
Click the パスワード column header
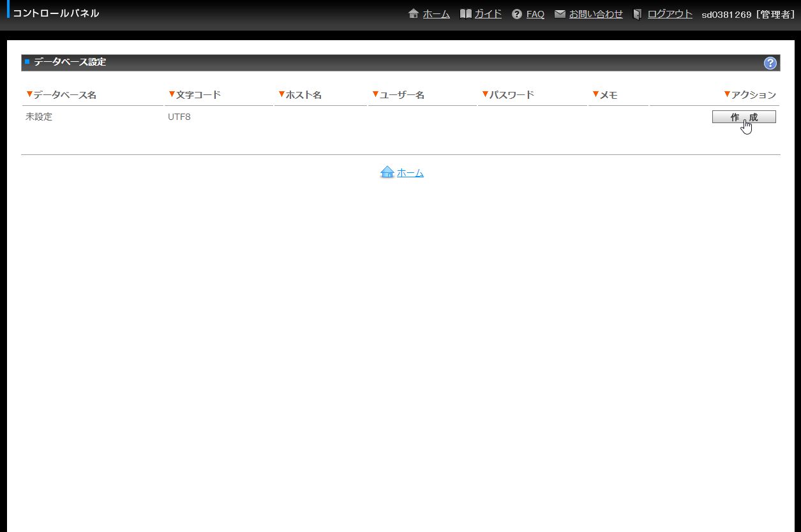pos(508,95)
